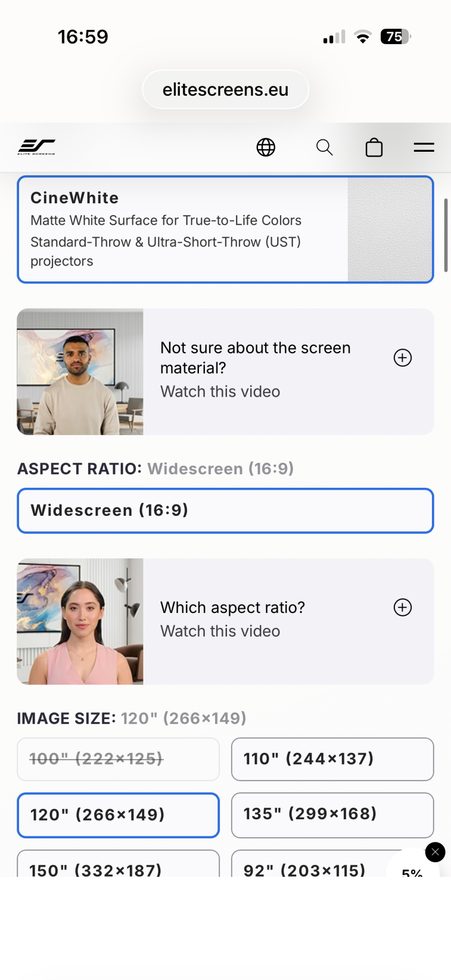Viewport: 451px width, 980px height.
Task: Select Widescreen (16:9) aspect ratio
Action: point(225,511)
